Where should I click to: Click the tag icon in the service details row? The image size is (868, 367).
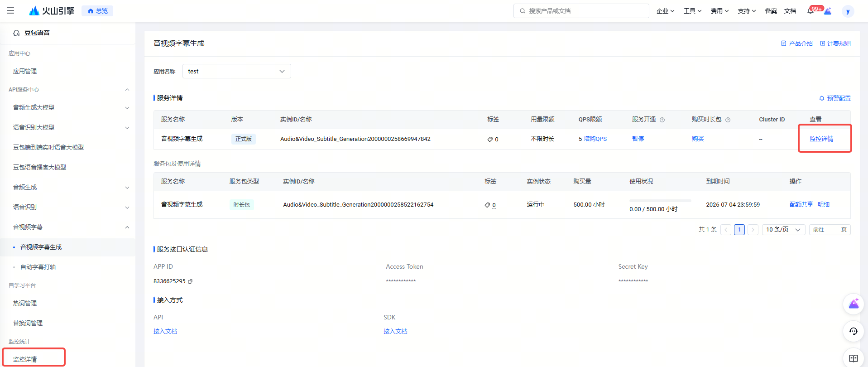(x=490, y=139)
